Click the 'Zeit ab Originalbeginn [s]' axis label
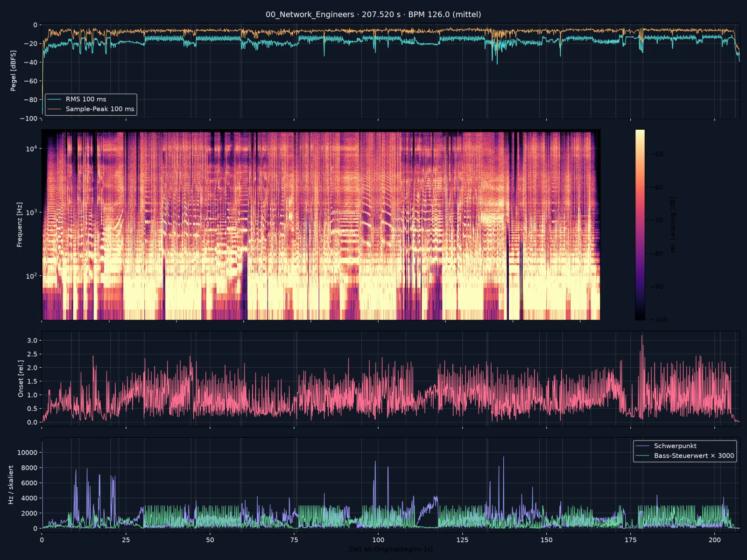 391,549
